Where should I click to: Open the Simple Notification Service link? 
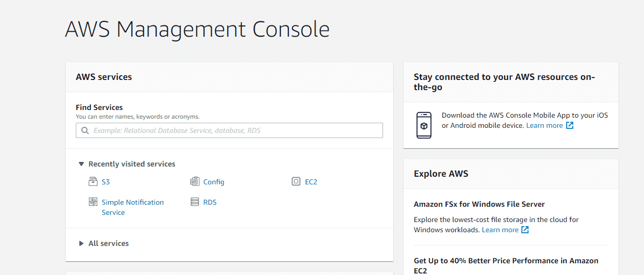pos(133,207)
